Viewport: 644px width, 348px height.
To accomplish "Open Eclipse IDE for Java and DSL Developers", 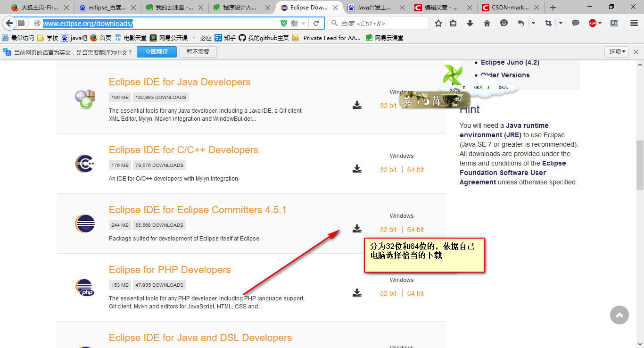I will pyautogui.click(x=200, y=338).
